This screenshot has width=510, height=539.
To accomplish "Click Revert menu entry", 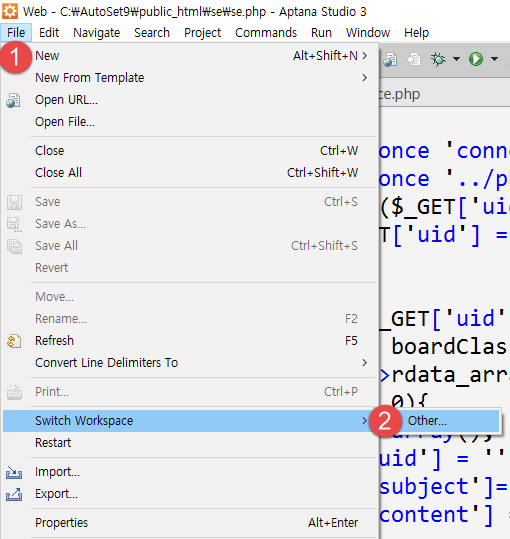I will (x=189, y=268).
